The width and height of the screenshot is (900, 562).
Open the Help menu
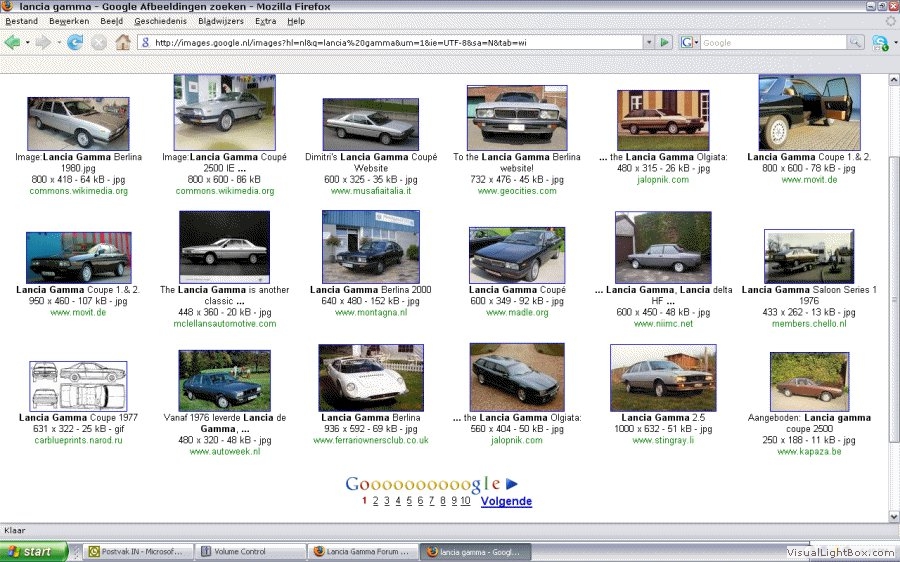pyautogui.click(x=296, y=21)
